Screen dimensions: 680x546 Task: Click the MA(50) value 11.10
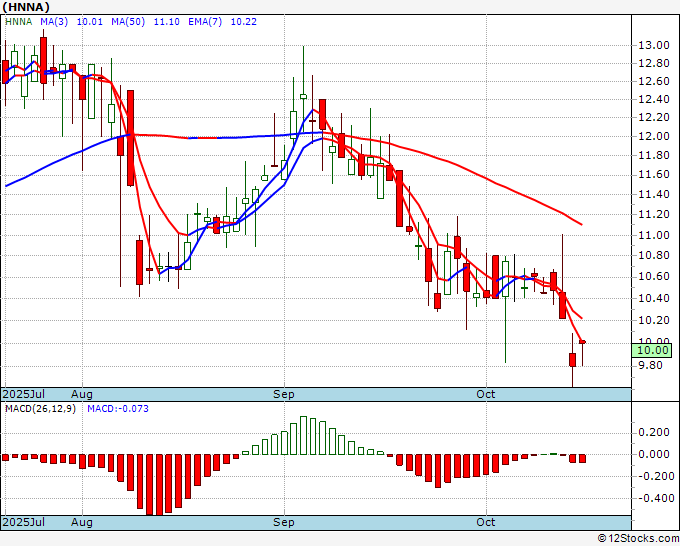(x=167, y=22)
